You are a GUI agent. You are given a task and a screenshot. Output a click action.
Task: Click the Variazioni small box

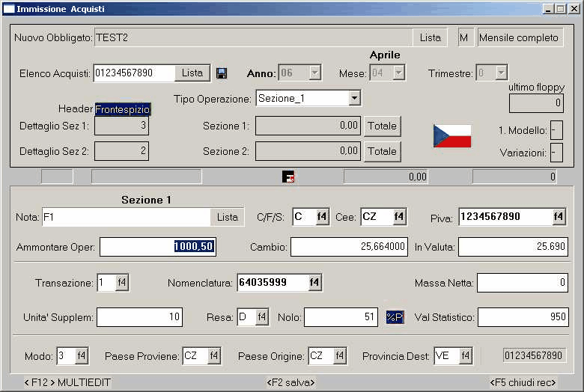coord(556,153)
